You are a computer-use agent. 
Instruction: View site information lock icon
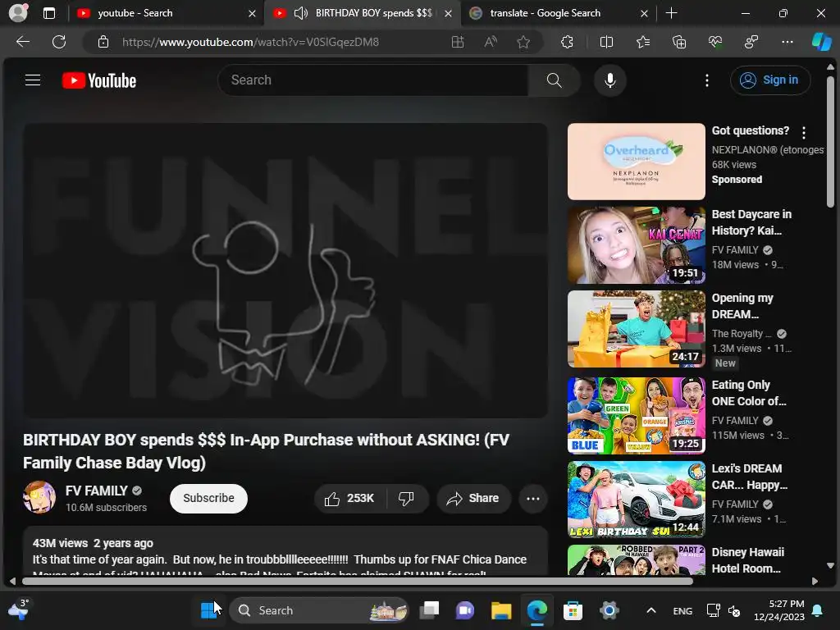103,42
